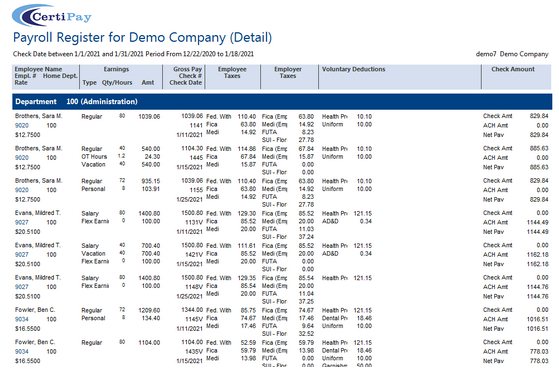Screen dimensions: 559x371
Task: Click Fed. With amount 111.61
Action: (x=247, y=246)
